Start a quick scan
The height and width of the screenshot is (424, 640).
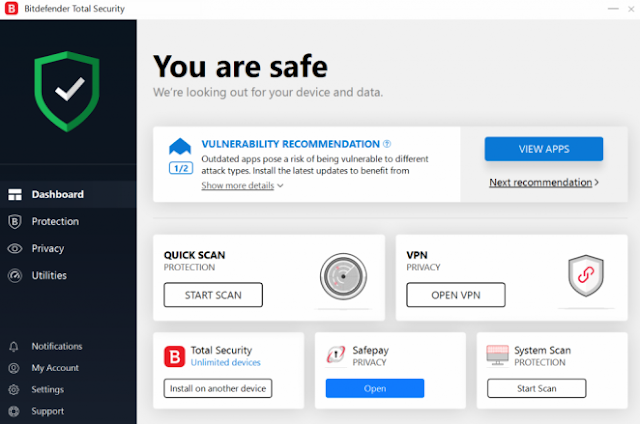tap(213, 295)
